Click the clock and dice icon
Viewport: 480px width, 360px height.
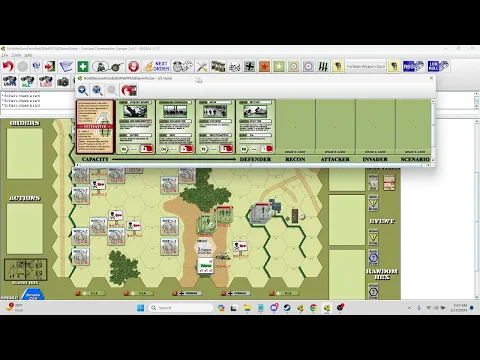point(182,66)
